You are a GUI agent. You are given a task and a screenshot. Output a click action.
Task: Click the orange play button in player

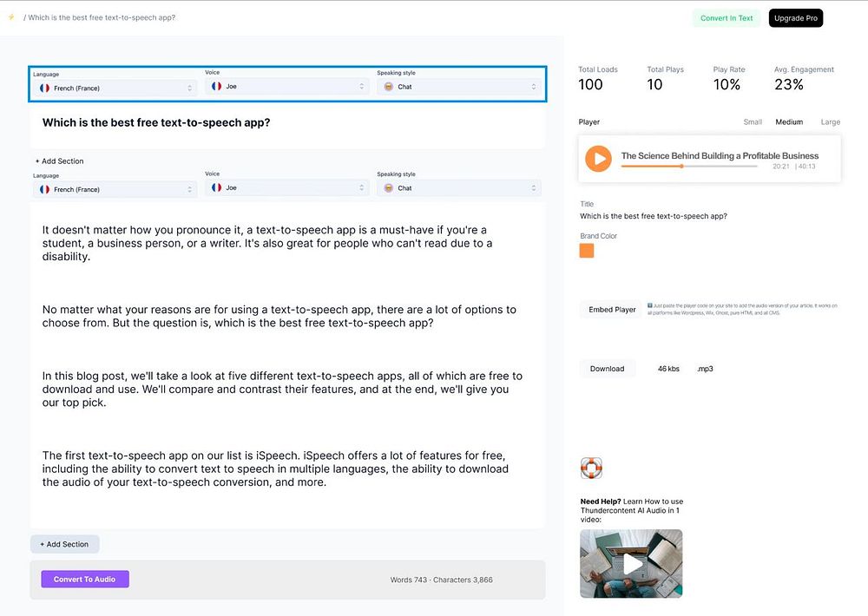tap(598, 159)
